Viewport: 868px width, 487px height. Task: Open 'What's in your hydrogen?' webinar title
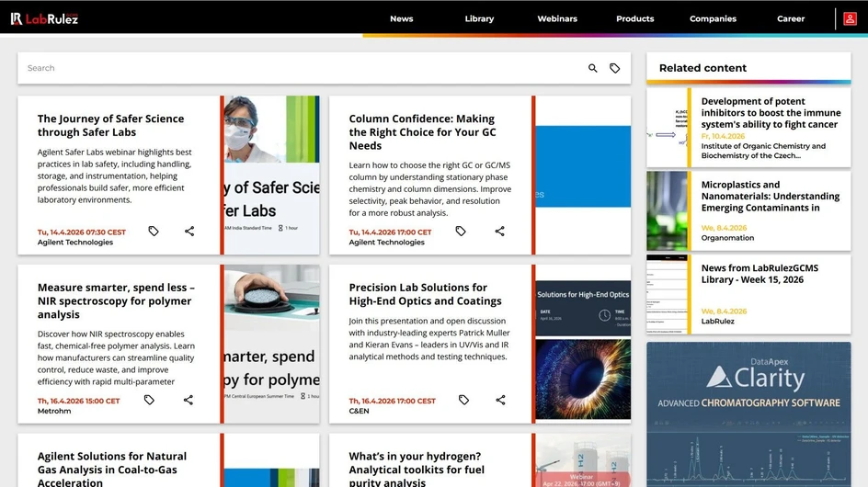417,469
